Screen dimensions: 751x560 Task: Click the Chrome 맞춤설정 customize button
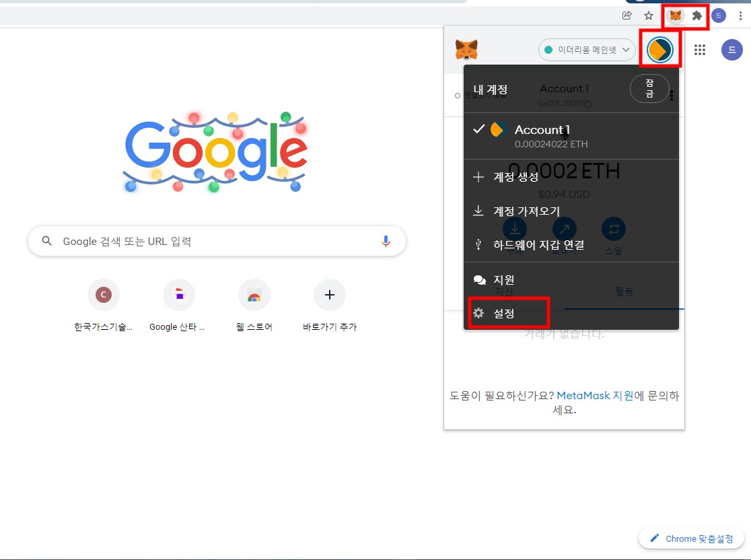[691, 538]
